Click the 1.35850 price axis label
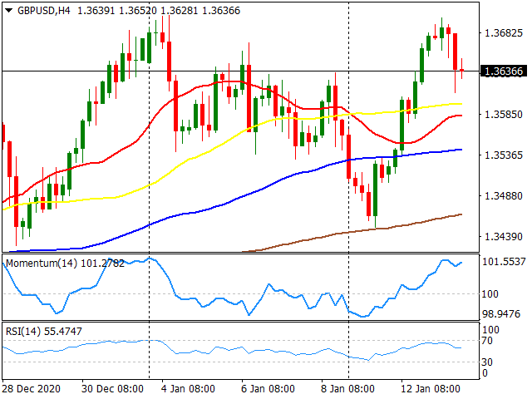The width and height of the screenshot is (532, 399). pyautogui.click(x=504, y=115)
